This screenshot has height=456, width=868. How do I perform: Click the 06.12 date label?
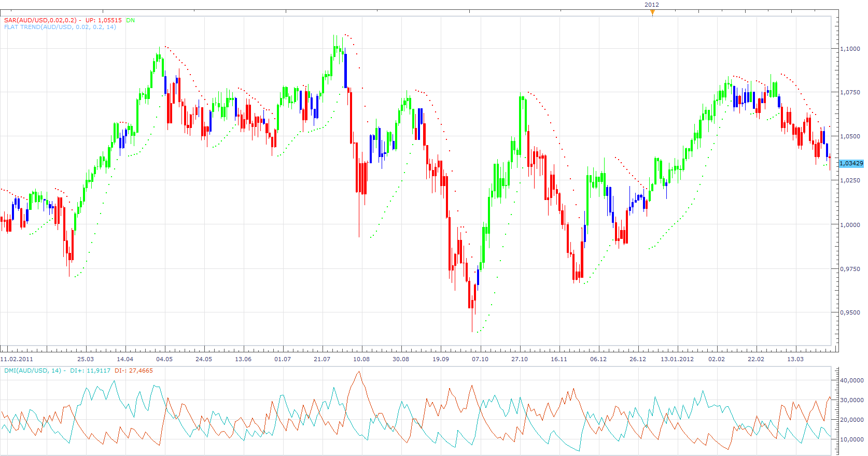598,359
